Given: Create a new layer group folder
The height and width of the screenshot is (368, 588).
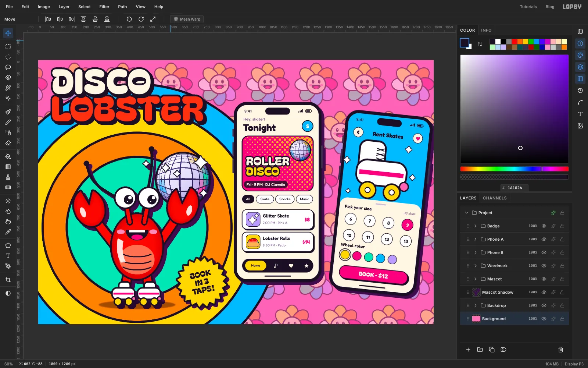Looking at the screenshot, I should [480, 350].
